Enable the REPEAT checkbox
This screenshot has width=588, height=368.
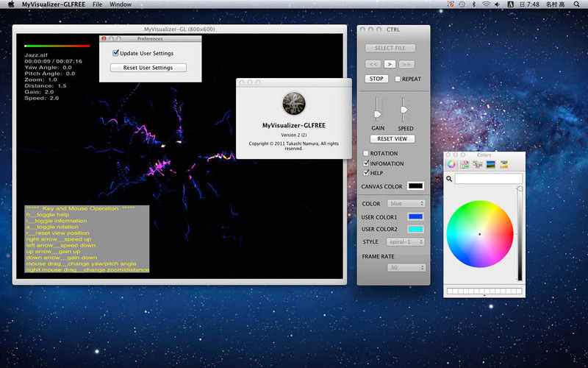click(x=398, y=79)
